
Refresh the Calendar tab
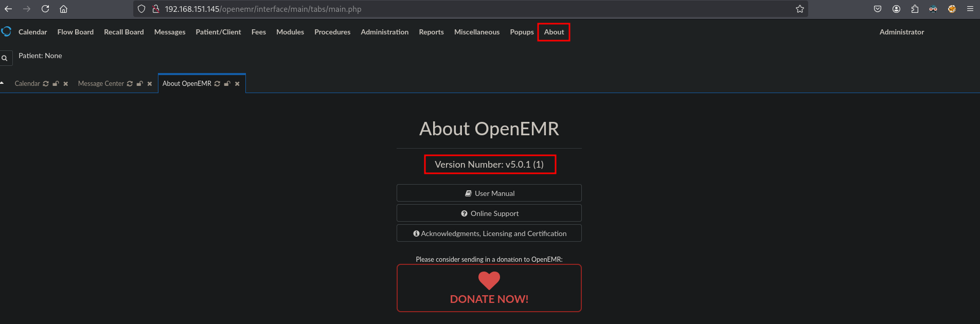(x=46, y=84)
